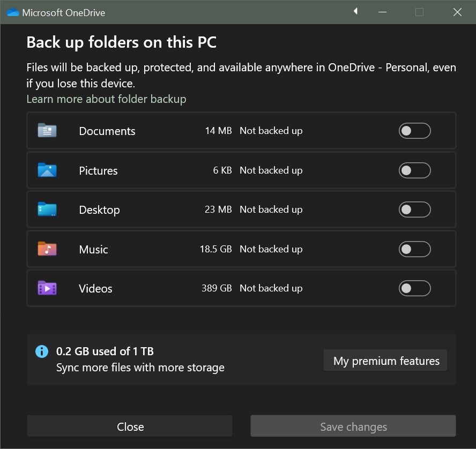The width and height of the screenshot is (476, 449).
Task: Toggle Desktop folder backup on
Action: click(x=414, y=209)
